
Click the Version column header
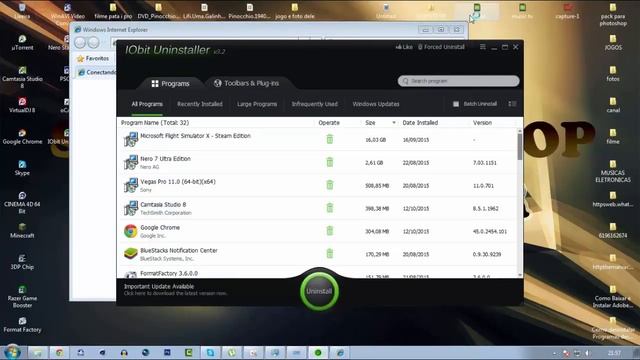(x=482, y=122)
